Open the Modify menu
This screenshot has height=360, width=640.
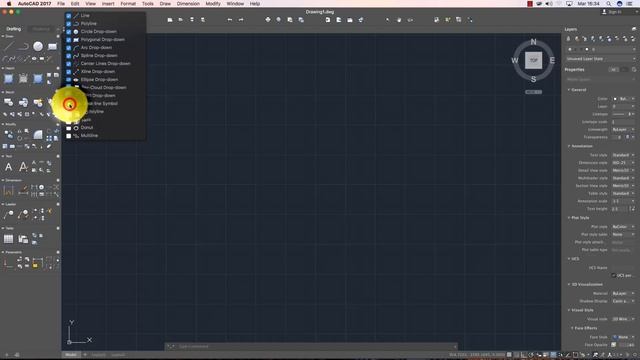[x=213, y=4]
